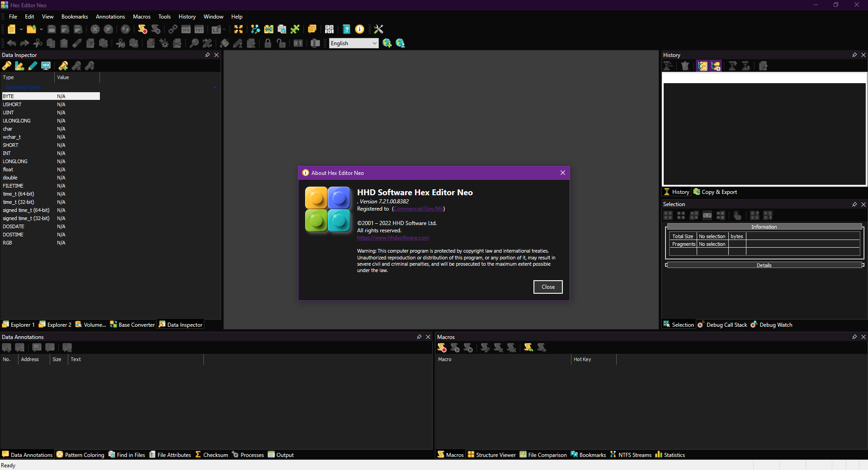Click the globe with person language icon
This screenshot has height=470, width=868.
(x=400, y=43)
